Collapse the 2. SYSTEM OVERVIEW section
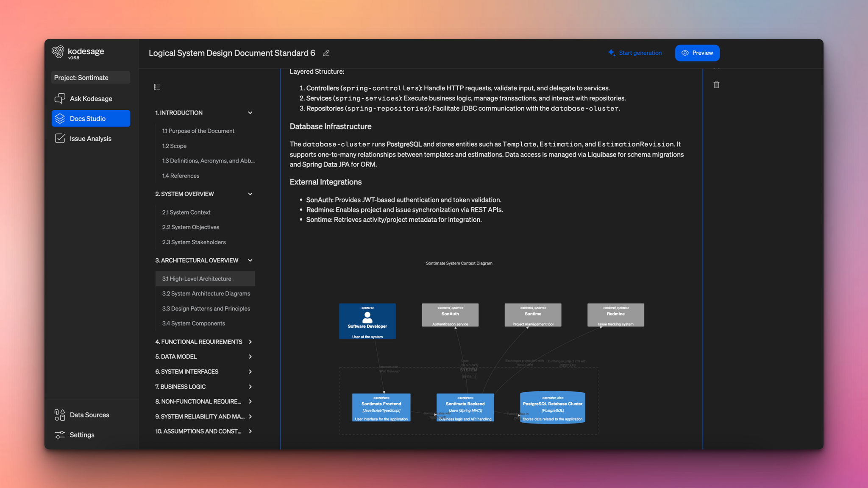Viewport: 868px width, 488px height. [250, 194]
